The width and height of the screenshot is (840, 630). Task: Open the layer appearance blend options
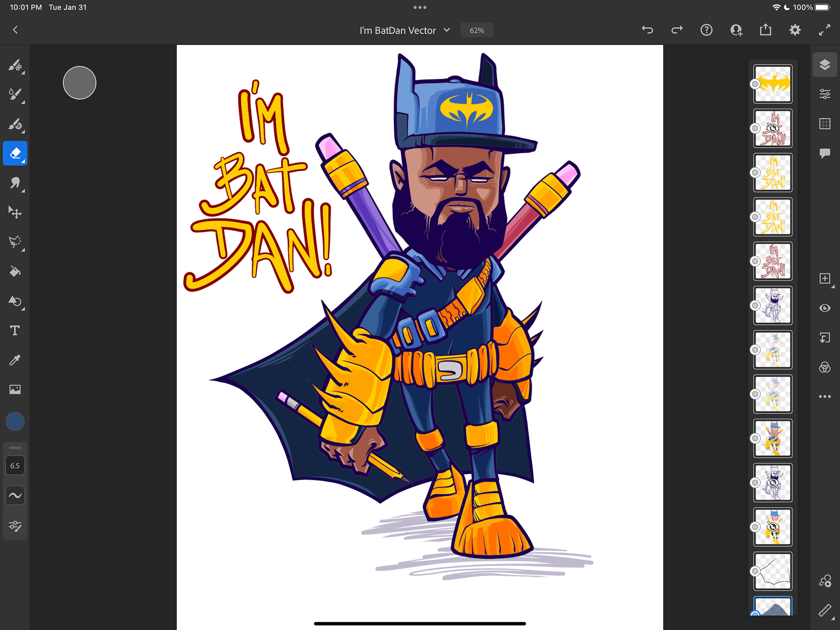pos(825,367)
